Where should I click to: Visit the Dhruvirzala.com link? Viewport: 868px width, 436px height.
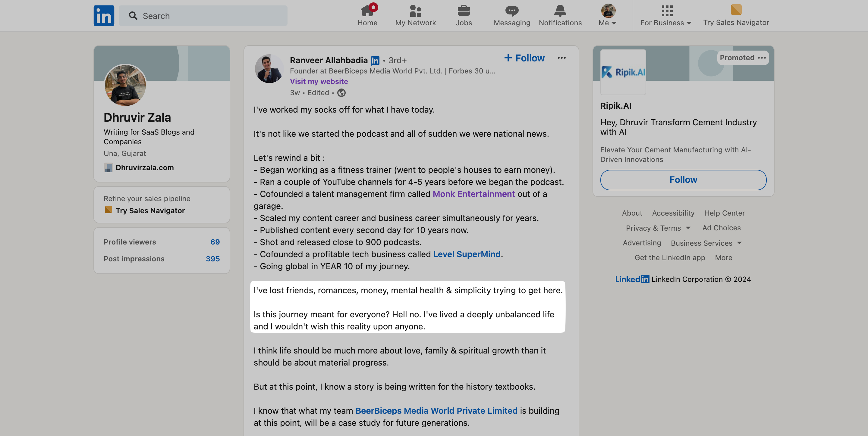[x=145, y=167]
